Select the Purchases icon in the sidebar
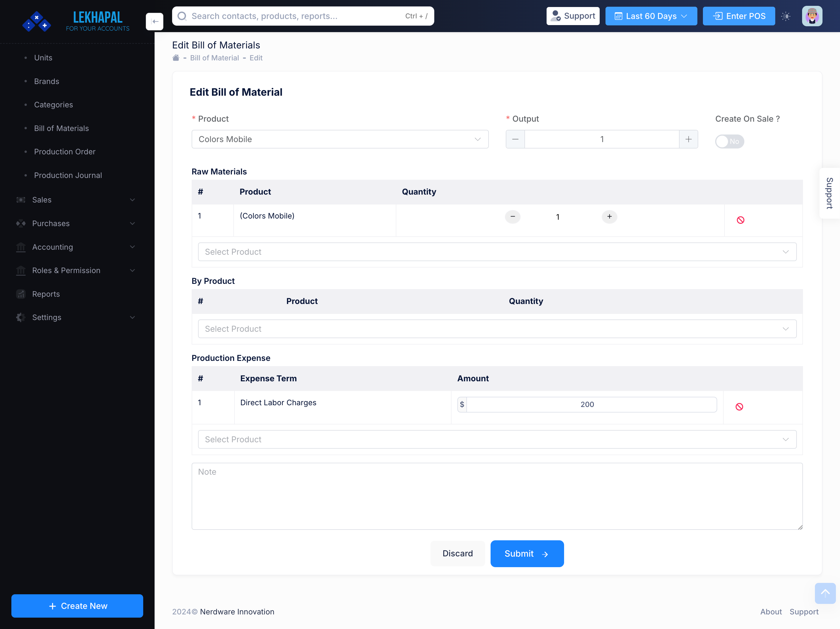 [20, 223]
